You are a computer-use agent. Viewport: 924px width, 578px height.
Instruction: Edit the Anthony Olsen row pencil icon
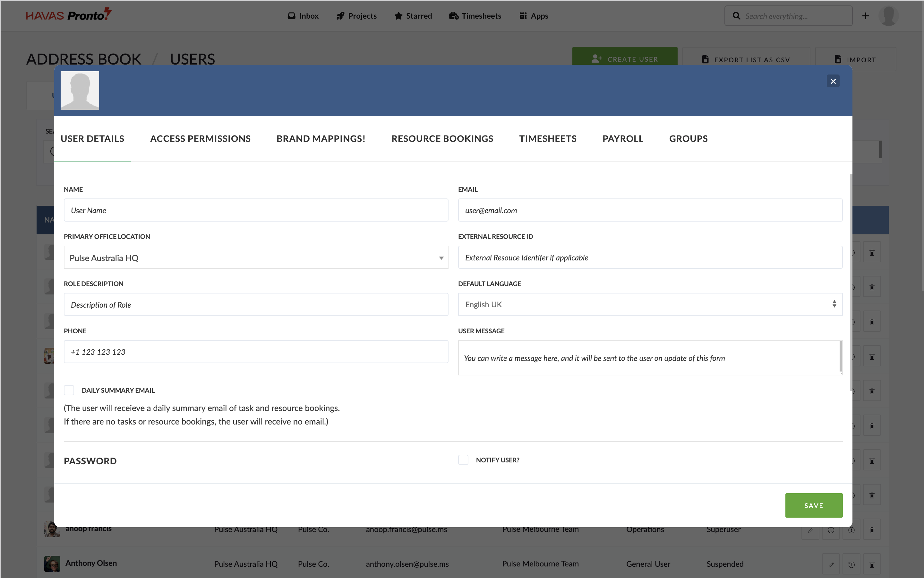click(831, 564)
